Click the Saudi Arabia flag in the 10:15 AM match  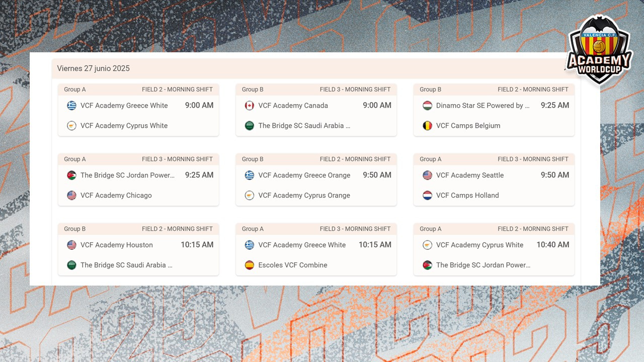[71, 265]
